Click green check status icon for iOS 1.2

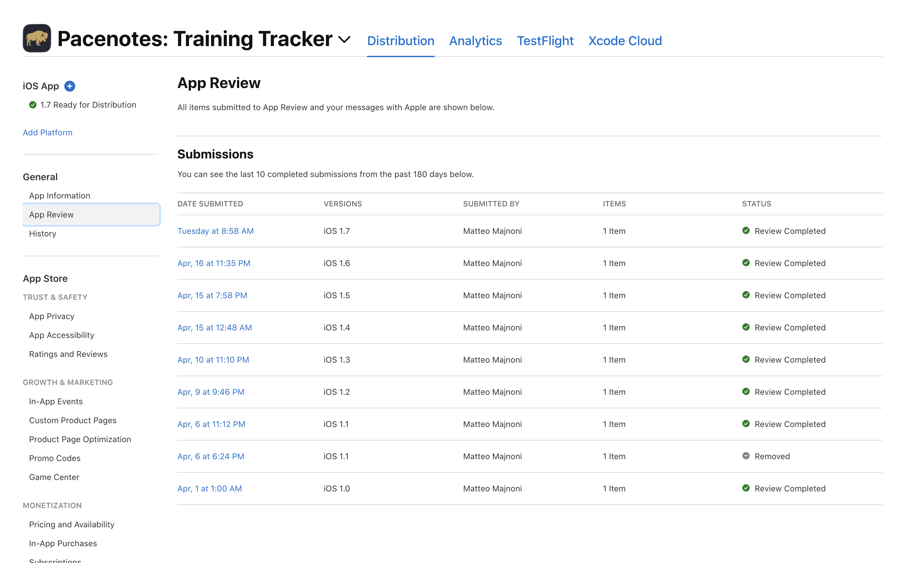746,392
